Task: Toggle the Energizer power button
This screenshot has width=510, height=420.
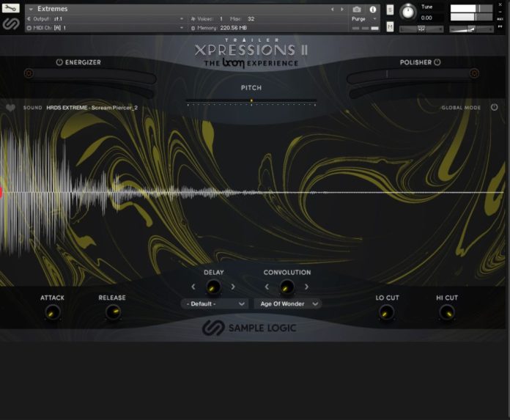Action: (59, 62)
